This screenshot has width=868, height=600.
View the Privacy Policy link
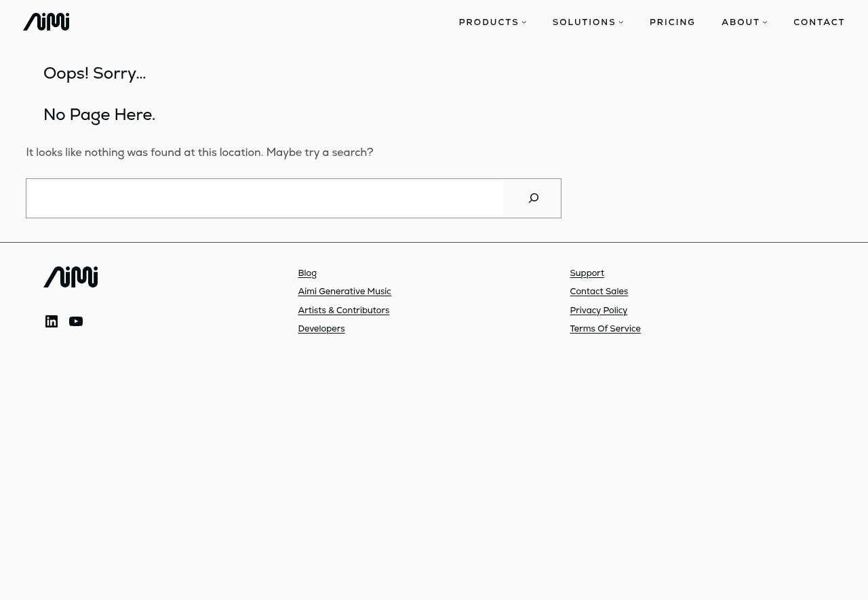598,311
